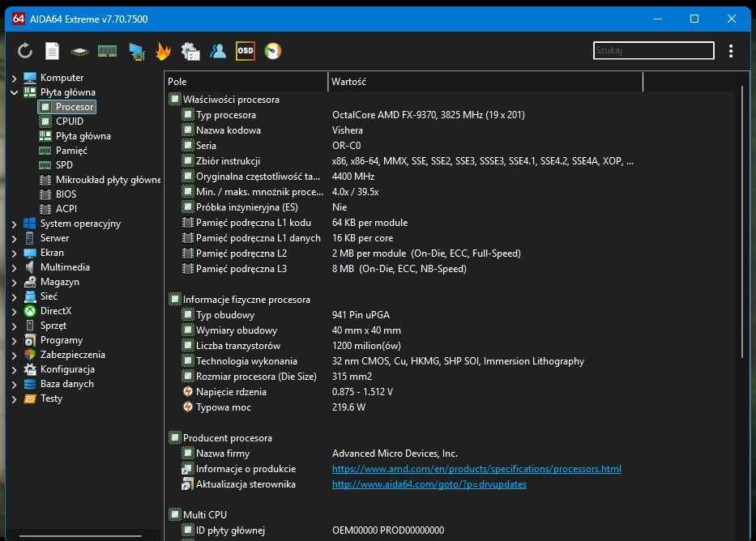Expand the System operacyjny node
Viewport: 756px width, 541px height.
click(x=14, y=224)
